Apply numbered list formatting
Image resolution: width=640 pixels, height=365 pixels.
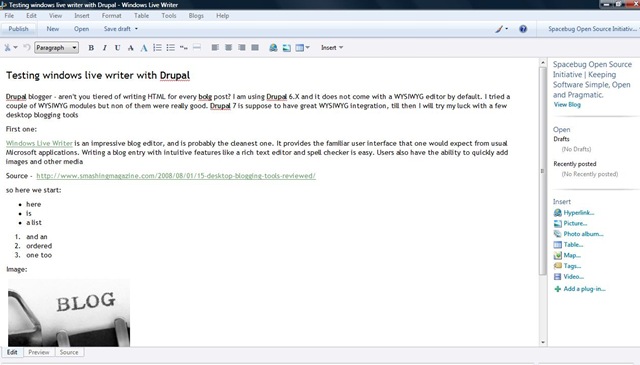click(x=157, y=48)
